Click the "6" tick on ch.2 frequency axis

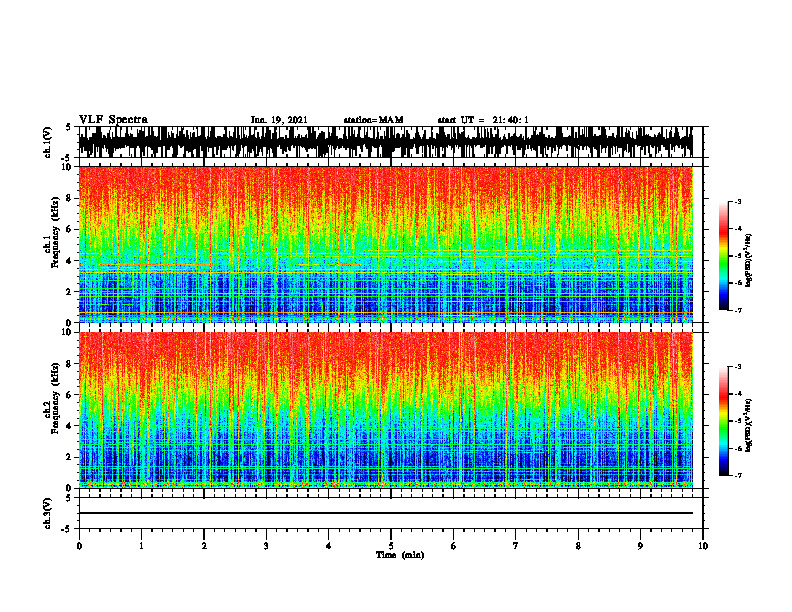coord(69,395)
